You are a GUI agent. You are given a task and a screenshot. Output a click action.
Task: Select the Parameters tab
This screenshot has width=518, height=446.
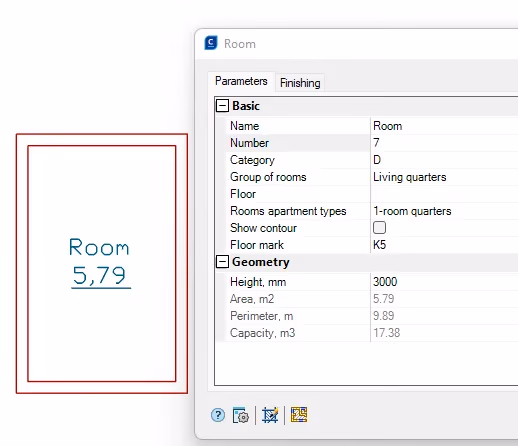point(241,81)
